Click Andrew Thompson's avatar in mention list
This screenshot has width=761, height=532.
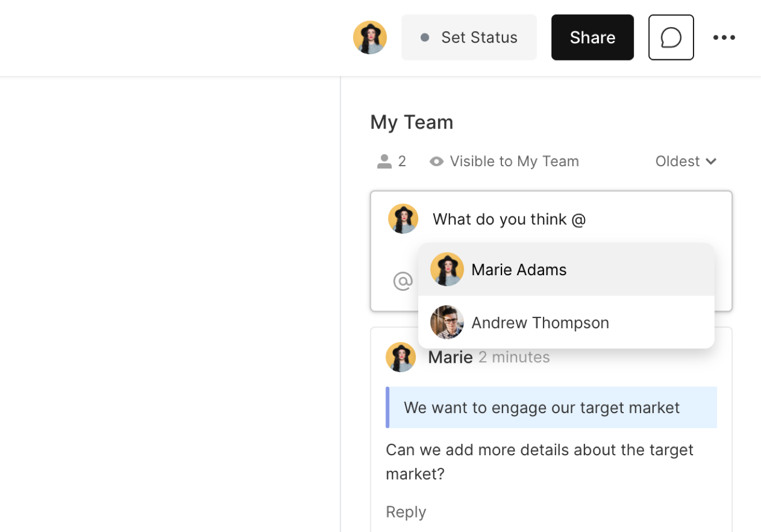tap(447, 323)
